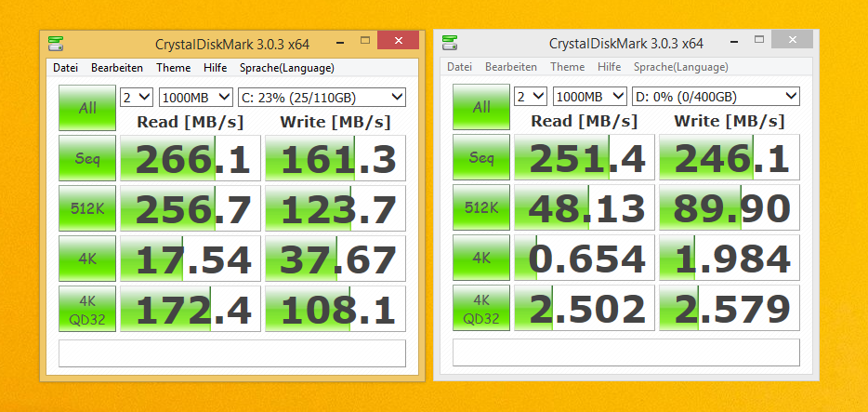Click Seq write value 246.1

[730, 157]
